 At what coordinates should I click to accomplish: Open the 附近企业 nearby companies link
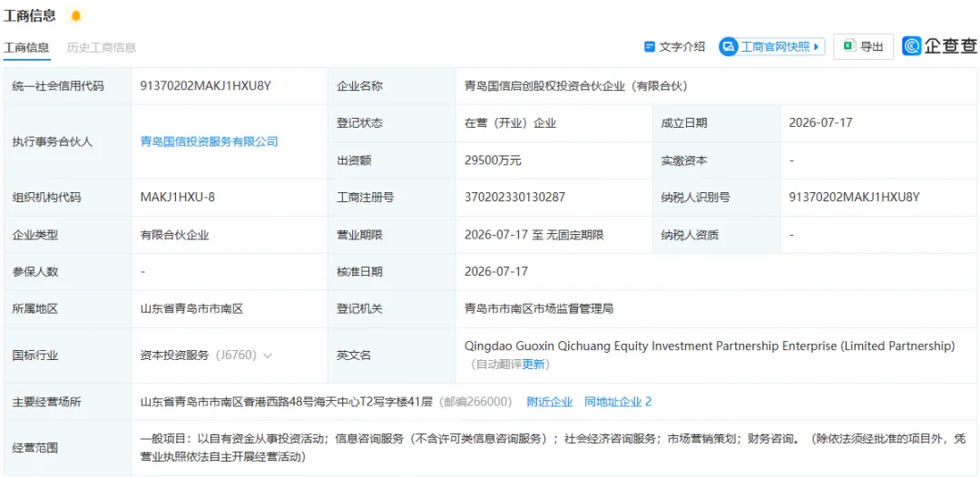[549, 402]
